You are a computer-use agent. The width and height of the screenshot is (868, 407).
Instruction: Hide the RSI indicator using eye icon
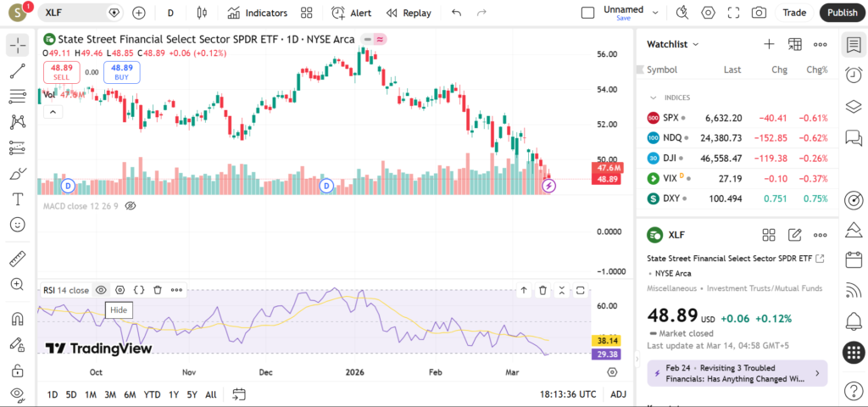pyautogui.click(x=101, y=290)
